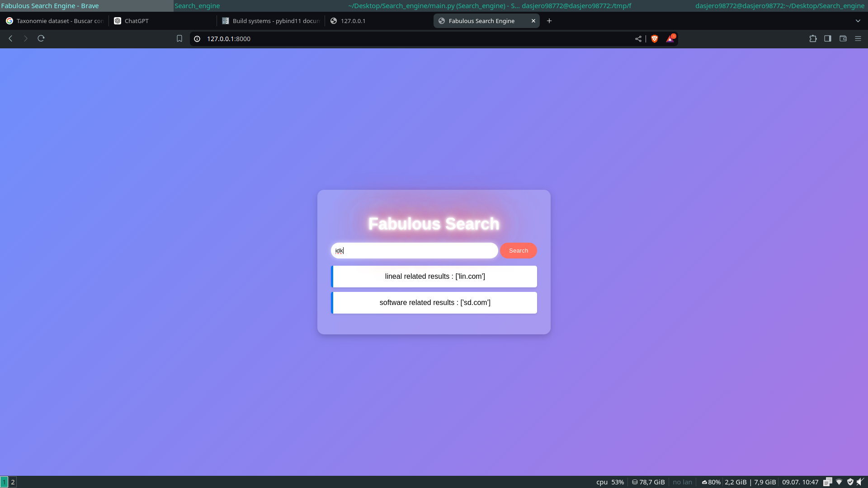Screen dimensions: 868x488
Task: Click the browser back arrow
Action: point(10,39)
